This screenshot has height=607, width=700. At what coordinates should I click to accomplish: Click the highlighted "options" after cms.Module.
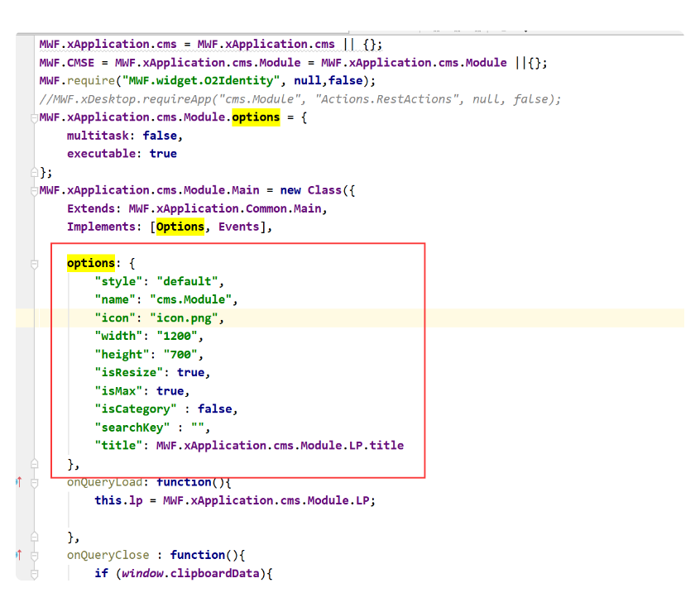[256, 117]
